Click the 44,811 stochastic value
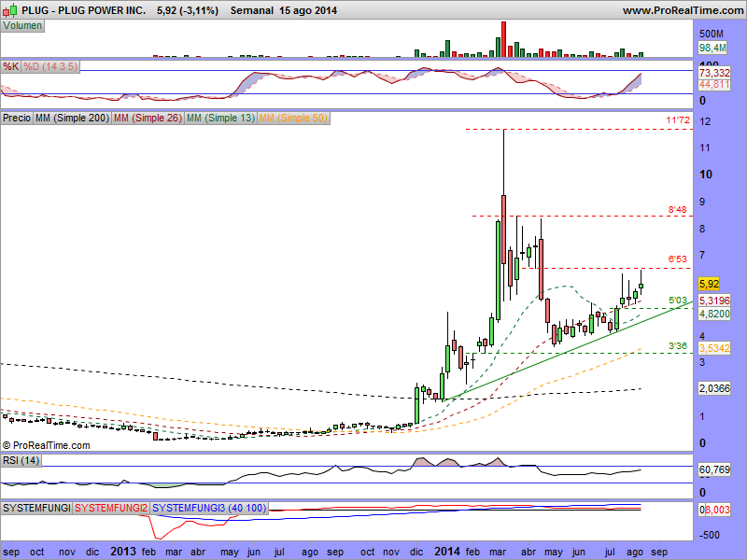This screenshot has height=560, width=747. click(x=714, y=84)
